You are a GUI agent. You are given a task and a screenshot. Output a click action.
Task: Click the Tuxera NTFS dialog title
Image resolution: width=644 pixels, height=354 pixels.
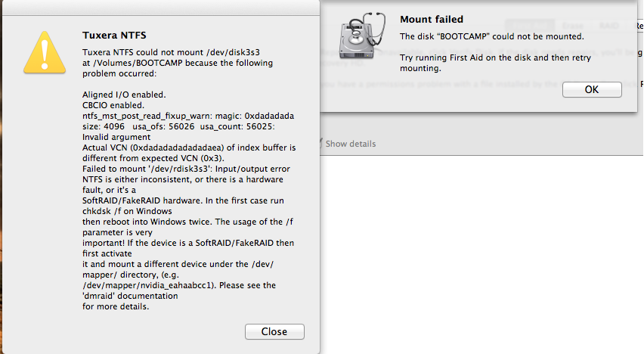(x=114, y=35)
